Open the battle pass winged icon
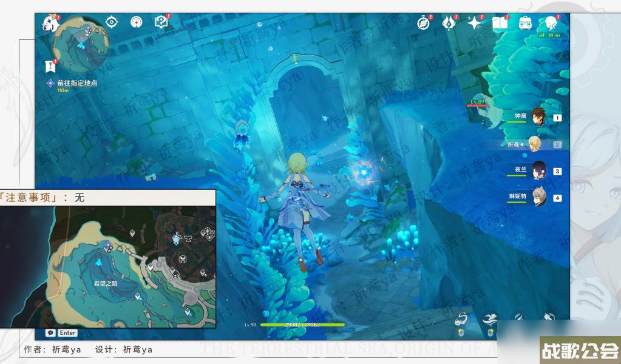This screenshot has width=621, height=364. coord(449,23)
